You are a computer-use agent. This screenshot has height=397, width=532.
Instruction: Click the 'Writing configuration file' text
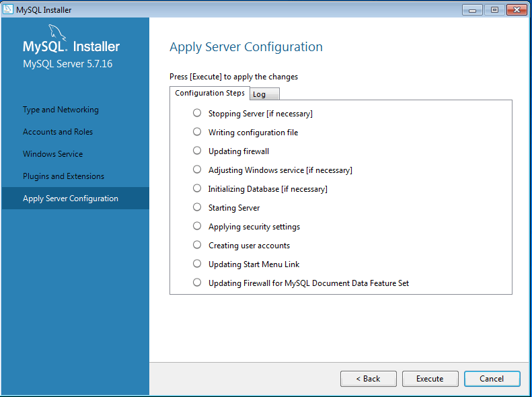point(253,133)
